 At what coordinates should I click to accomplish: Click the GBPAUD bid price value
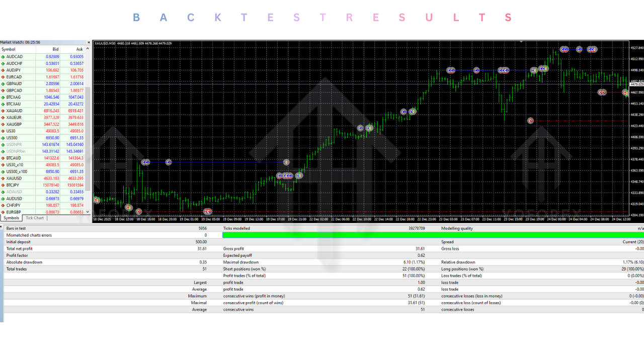(53, 83)
